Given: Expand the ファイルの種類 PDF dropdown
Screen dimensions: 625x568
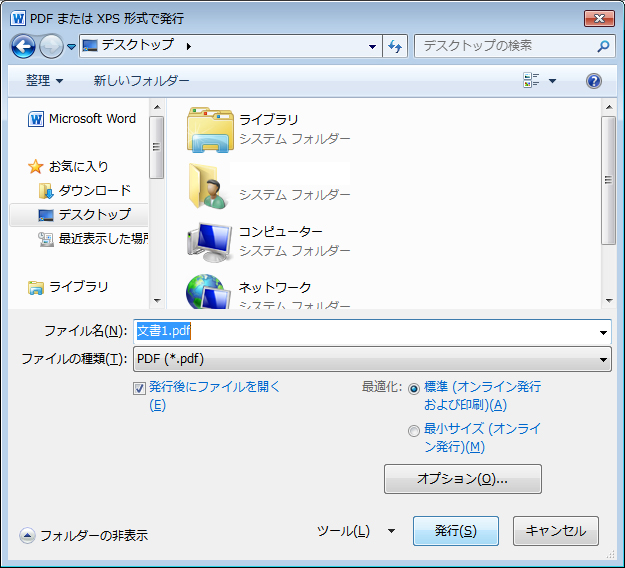Looking at the screenshot, I should (x=603, y=360).
